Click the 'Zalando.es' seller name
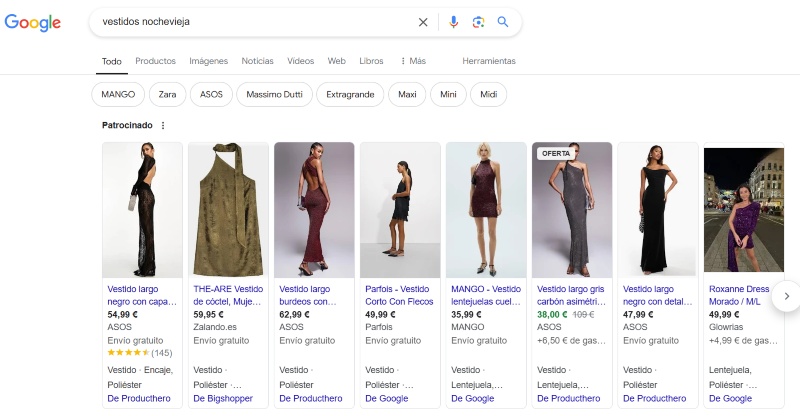This screenshot has width=800, height=416. [x=215, y=327]
